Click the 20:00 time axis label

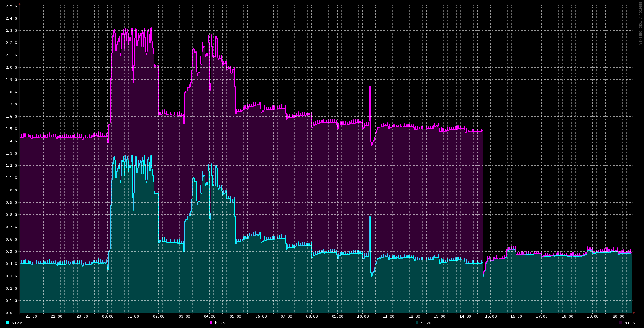pos(618,316)
